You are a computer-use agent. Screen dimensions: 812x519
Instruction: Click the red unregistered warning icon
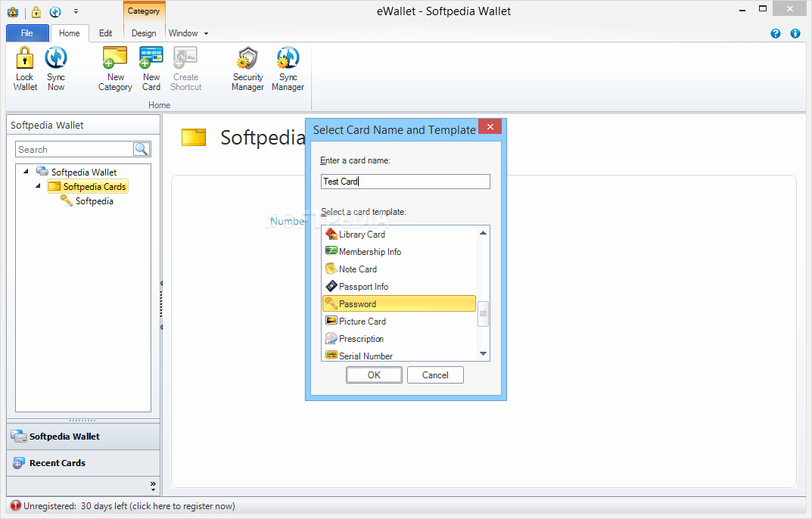16,505
